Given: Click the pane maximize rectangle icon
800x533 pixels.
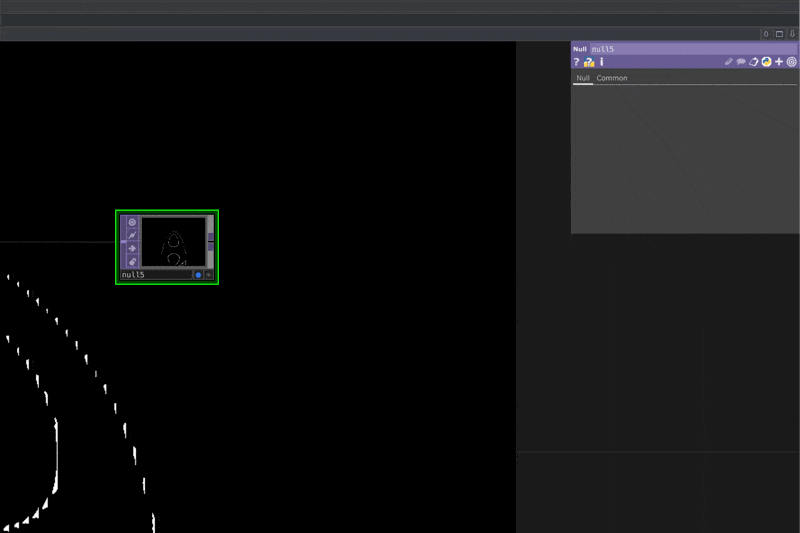Looking at the screenshot, I should (780, 34).
